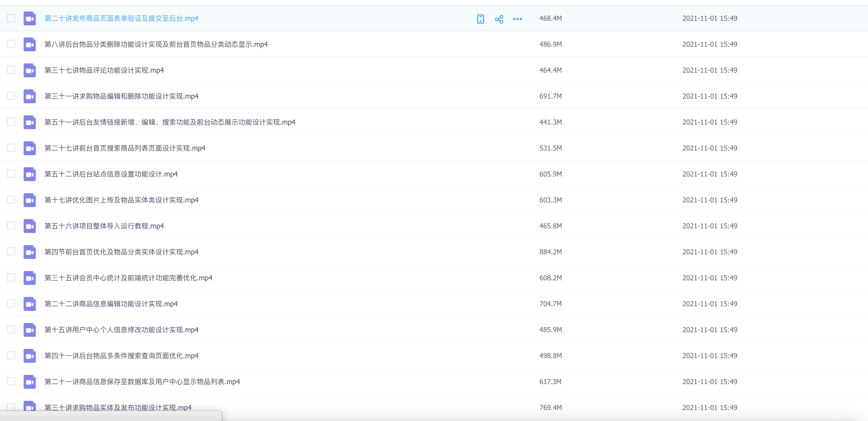868x421 pixels.
Task: Check the box for 第二十讲发布商品页面 file
Action: coord(11,18)
